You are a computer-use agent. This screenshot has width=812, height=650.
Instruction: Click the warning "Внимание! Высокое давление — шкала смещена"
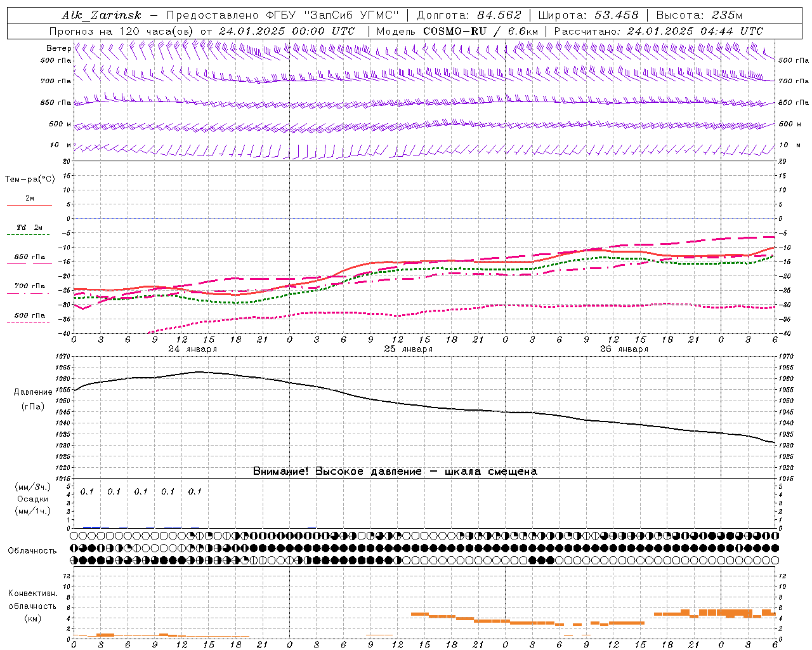[x=395, y=471]
